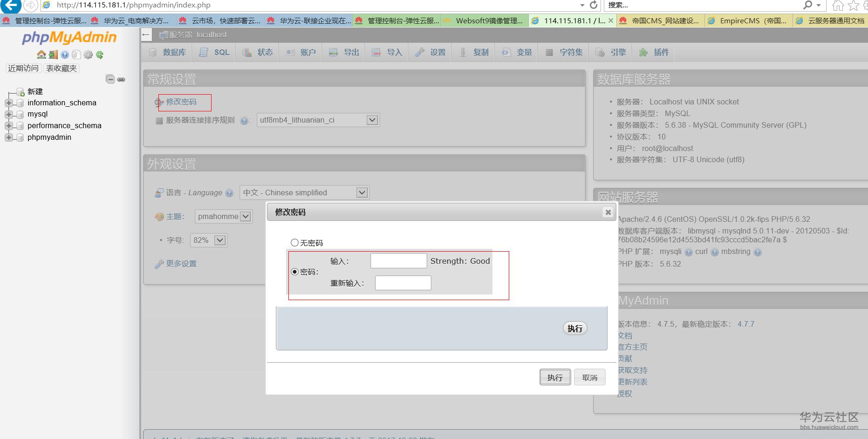Reload navigation panel with green arrow icon
The width and height of the screenshot is (868, 439).
100,55
